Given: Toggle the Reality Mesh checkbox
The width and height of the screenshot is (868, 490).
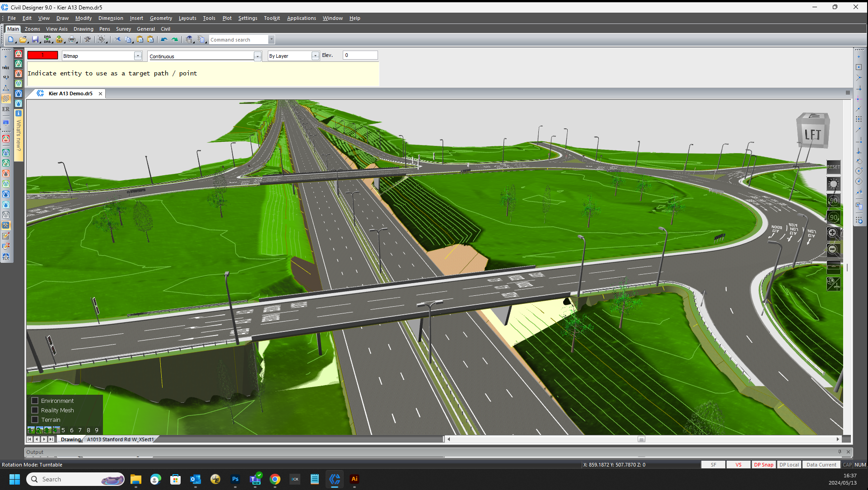Looking at the screenshot, I should [x=35, y=410].
